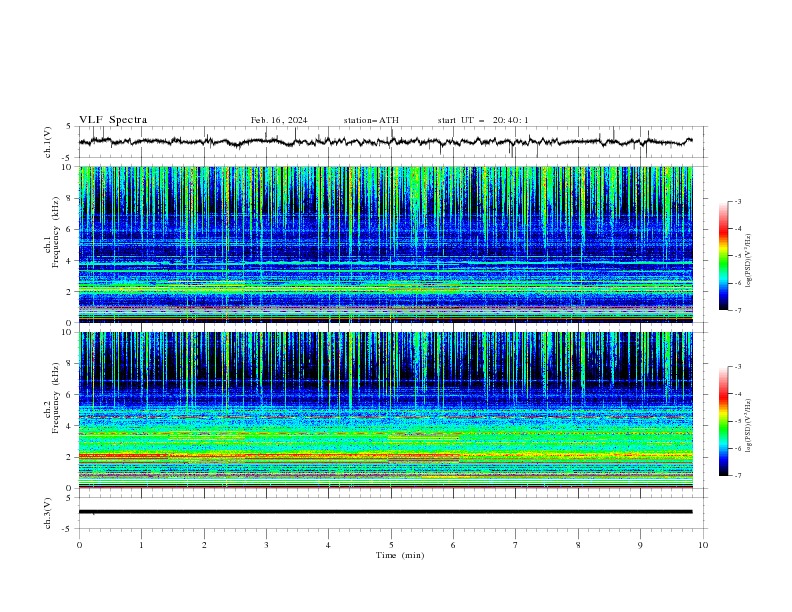Click the ch.1 voltage waveform trace
Image resolution: width=792 pixels, height=612 pixels.
(385, 142)
